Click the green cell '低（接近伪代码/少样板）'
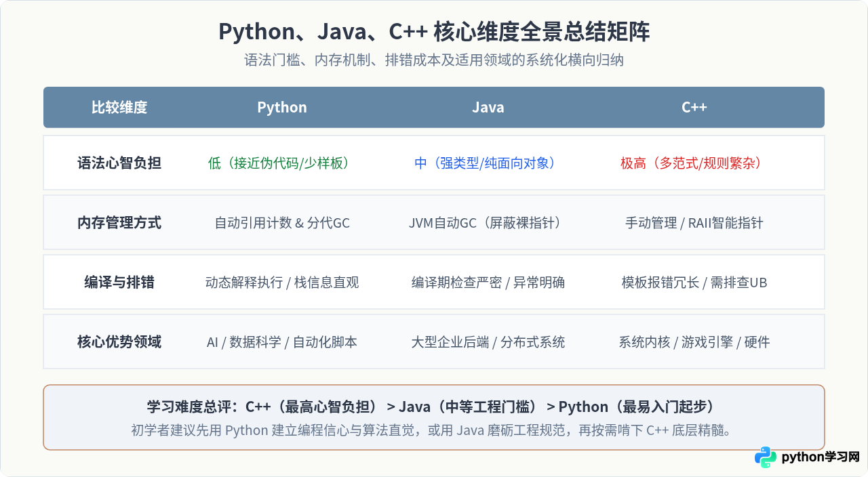 click(x=279, y=163)
